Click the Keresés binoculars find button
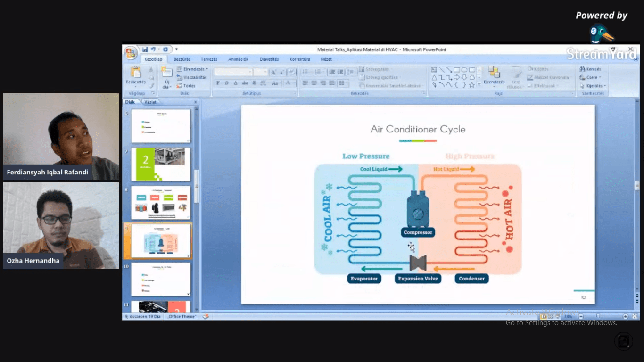Viewport: 644px width, 362px height. click(x=590, y=69)
